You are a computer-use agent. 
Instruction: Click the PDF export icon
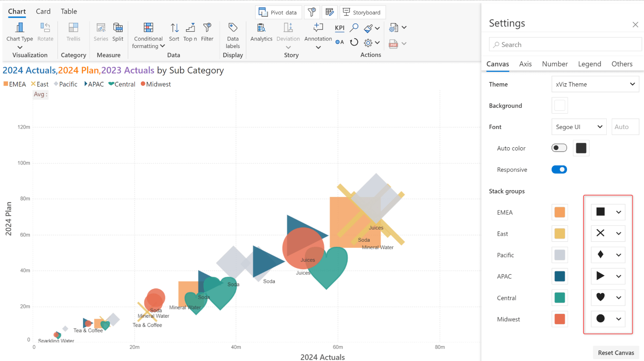click(394, 44)
